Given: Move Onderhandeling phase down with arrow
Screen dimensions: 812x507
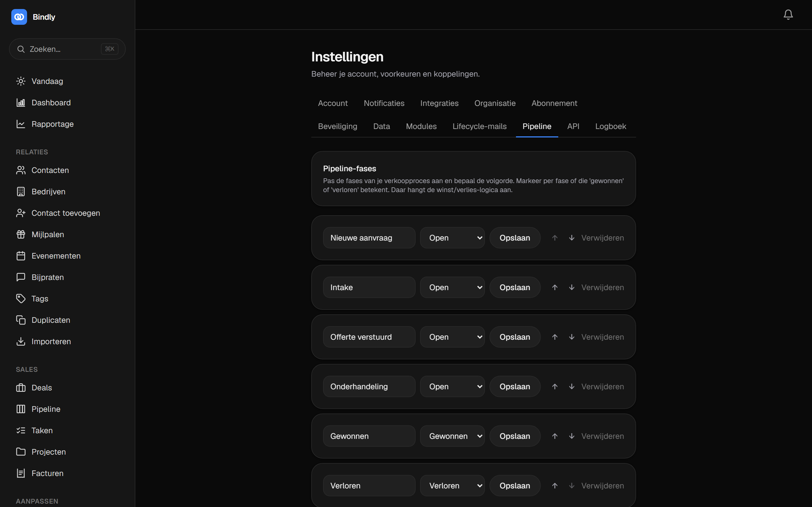Looking at the screenshot, I should tap(572, 386).
